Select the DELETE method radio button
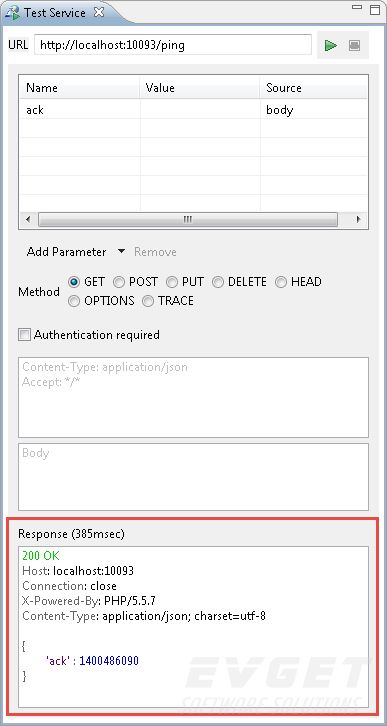 (x=218, y=282)
